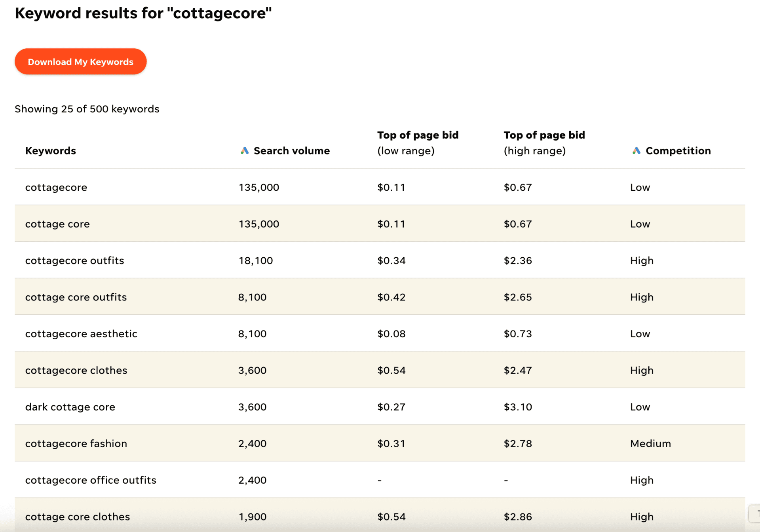Select the cottagecore keyword row
Viewport: 760px width, 532px height.
(56, 187)
